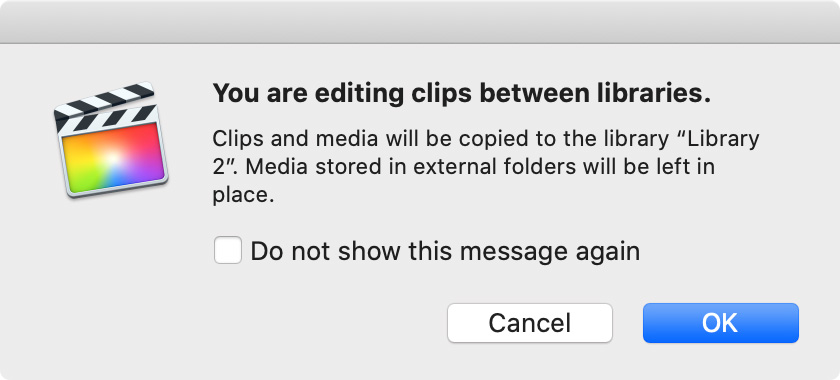Click the bold heading "You are editing clips between libraries."
Image resolution: width=840 pixels, height=380 pixels.
coord(462,94)
